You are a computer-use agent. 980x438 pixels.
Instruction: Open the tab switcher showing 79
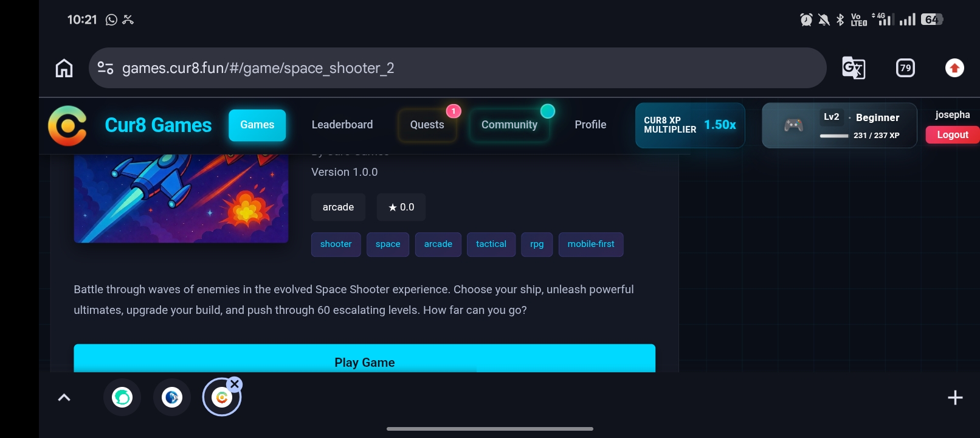click(x=905, y=68)
